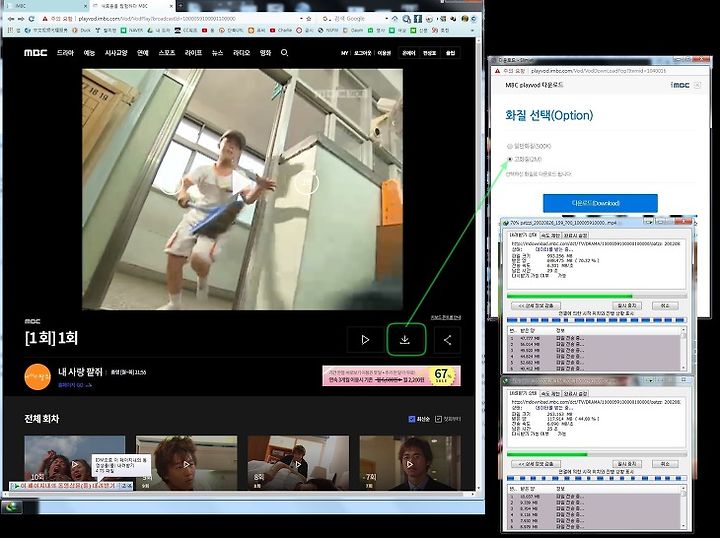This screenshot has height=538, width=720.
Task: Open the 라디오 menu on MBC
Action: (242, 53)
